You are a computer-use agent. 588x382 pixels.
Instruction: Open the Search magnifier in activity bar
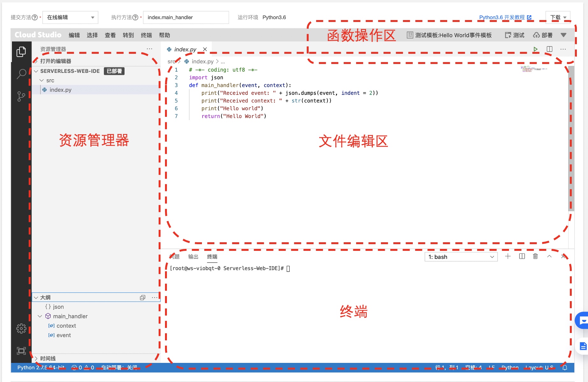pos(21,74)
